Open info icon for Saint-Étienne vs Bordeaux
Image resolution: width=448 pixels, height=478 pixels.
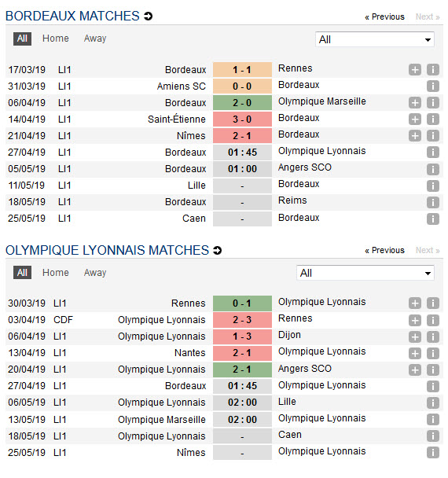pos(433,119)
